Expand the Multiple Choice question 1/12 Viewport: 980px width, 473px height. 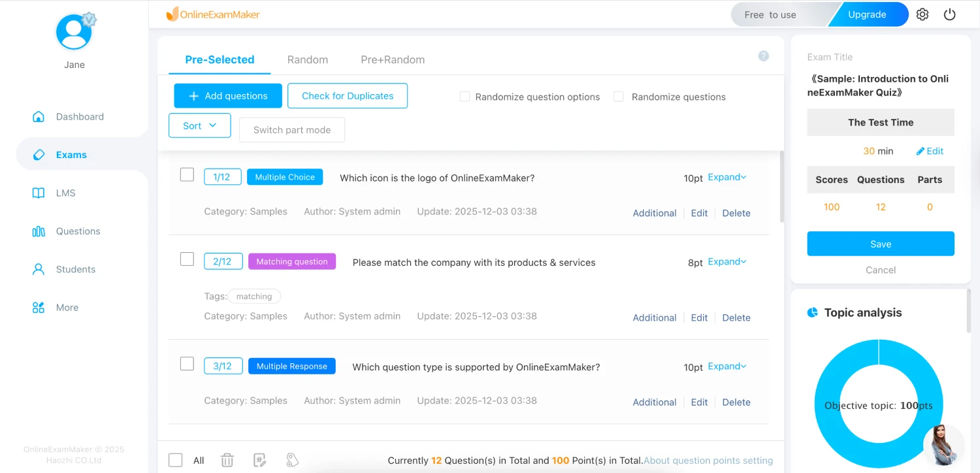(727, 177)
